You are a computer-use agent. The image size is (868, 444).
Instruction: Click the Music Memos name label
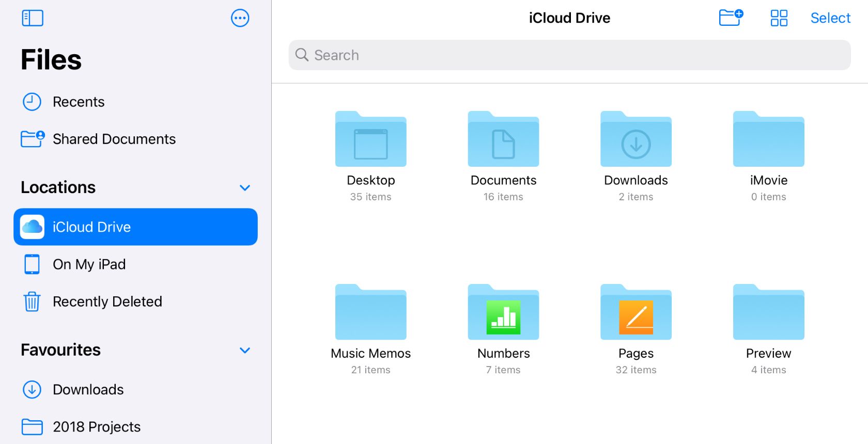click(x=371, y=353)
